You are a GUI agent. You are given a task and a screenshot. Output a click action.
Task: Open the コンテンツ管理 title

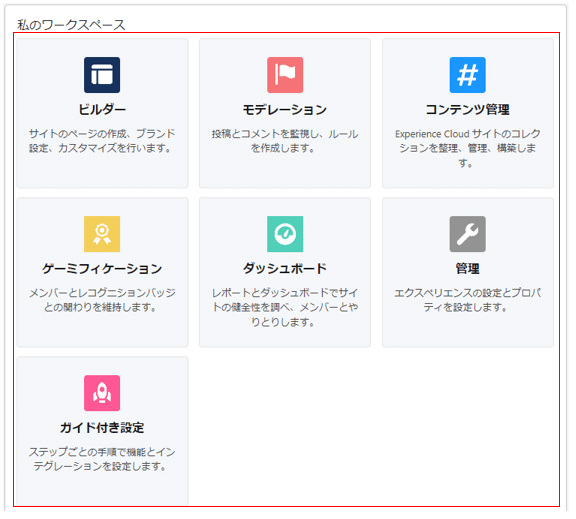468,109
